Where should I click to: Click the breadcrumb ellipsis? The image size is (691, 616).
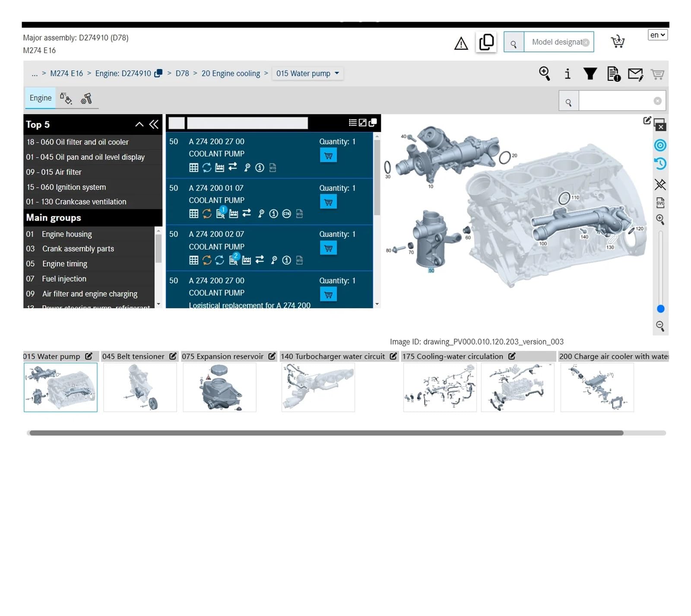(x=35, y=74)
